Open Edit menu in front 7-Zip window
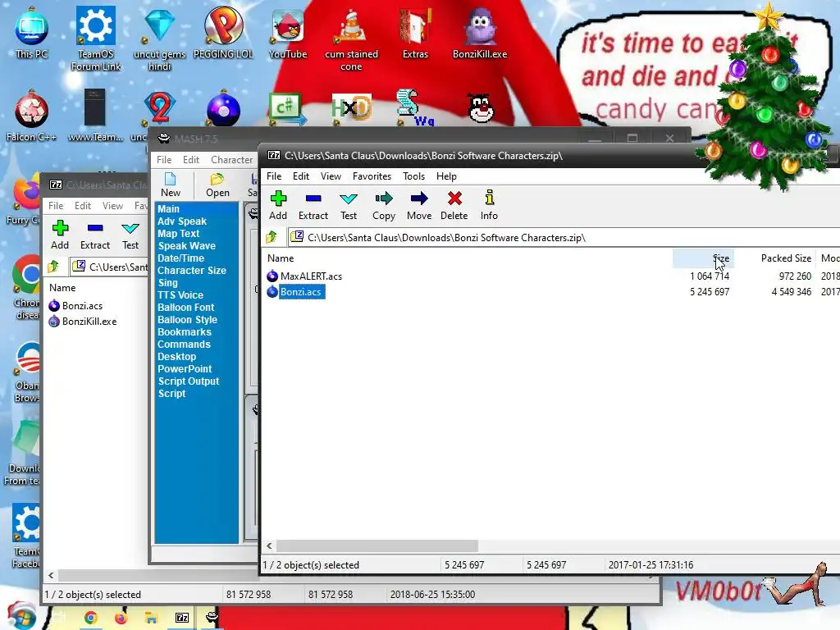This screenshot has height=630, width=840. (300, 176)
